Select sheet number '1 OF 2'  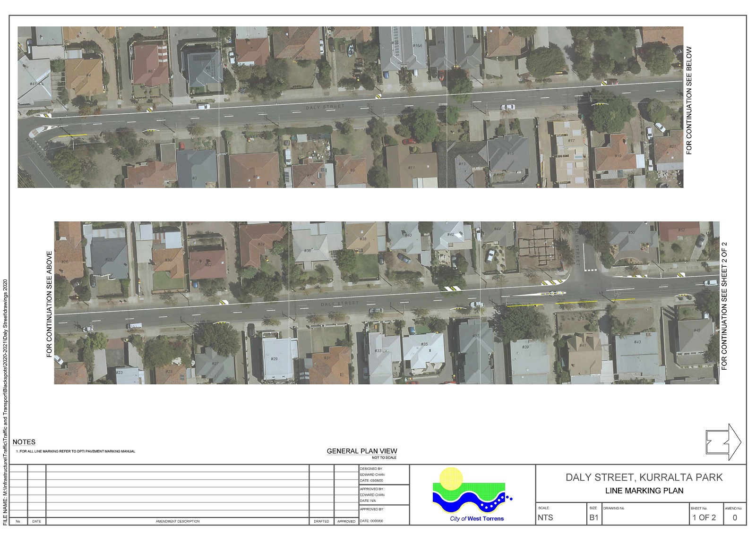704,517
